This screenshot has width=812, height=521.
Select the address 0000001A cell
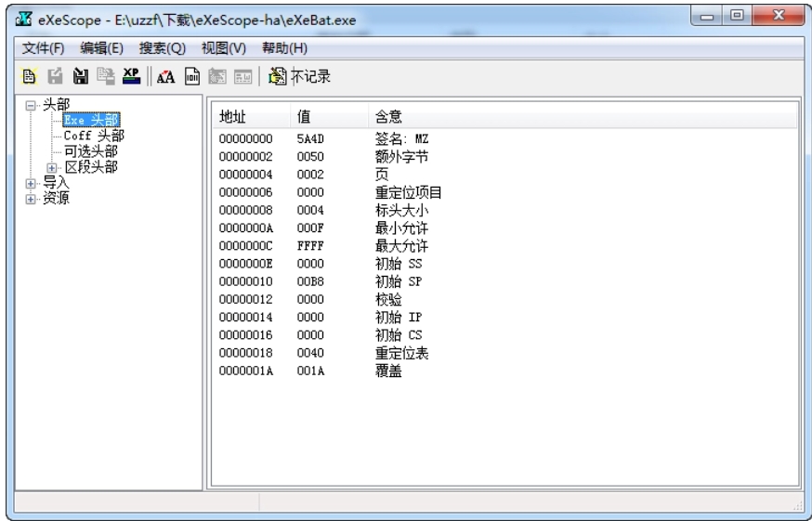[245, 371]
